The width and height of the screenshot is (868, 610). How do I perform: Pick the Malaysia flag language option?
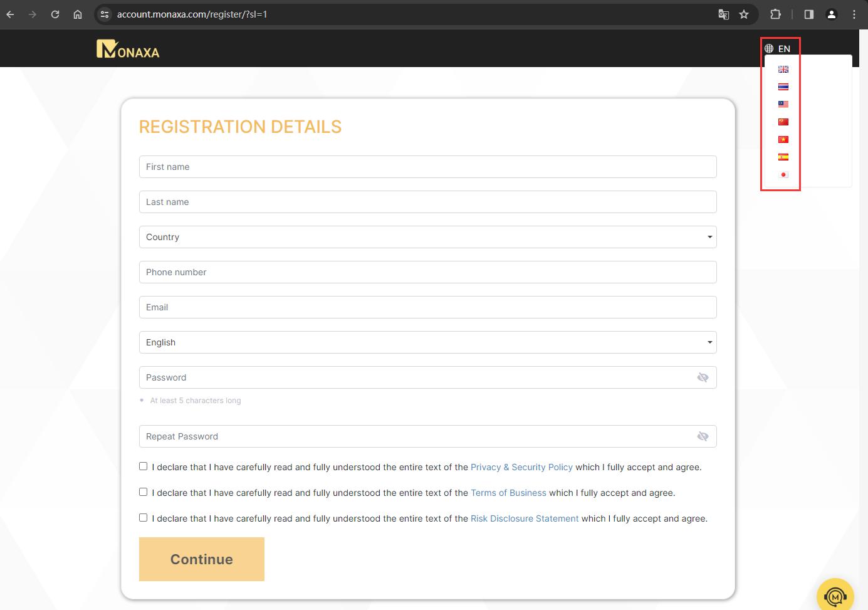(x=783, y=105)
